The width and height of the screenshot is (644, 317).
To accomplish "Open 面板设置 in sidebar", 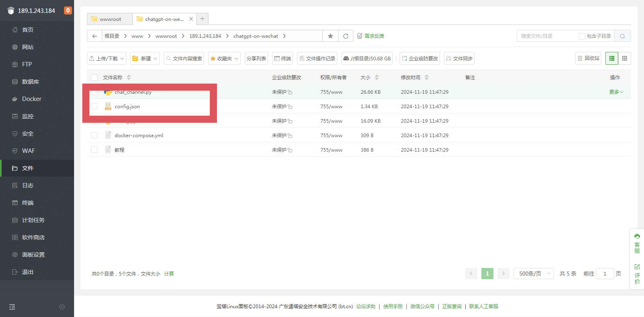I will [x=37, y=255].
